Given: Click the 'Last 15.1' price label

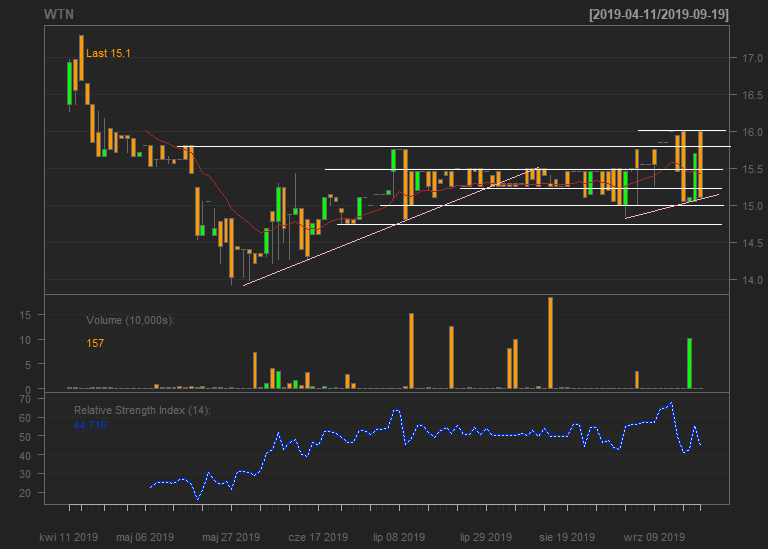Looking at the screenshot, I should [108, 53].
